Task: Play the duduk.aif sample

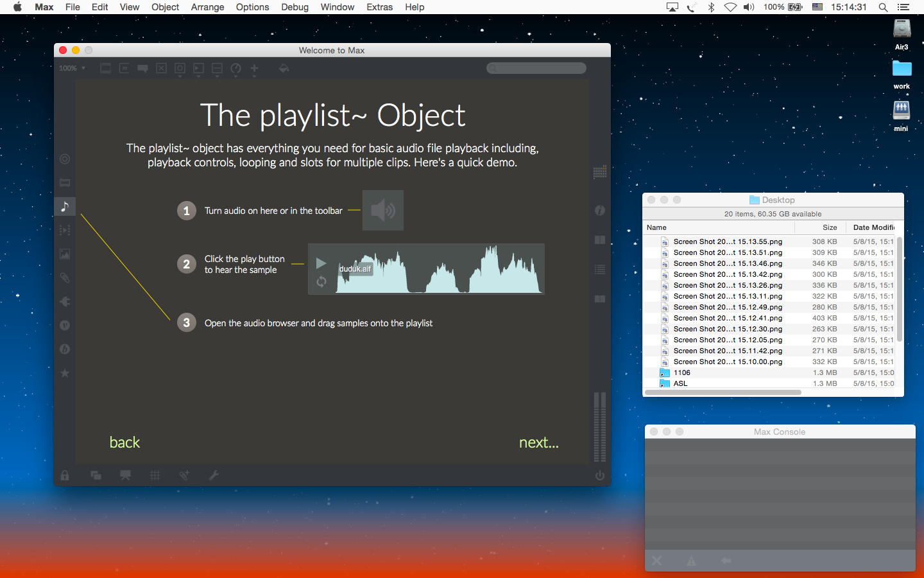Action: pos(321,263)
